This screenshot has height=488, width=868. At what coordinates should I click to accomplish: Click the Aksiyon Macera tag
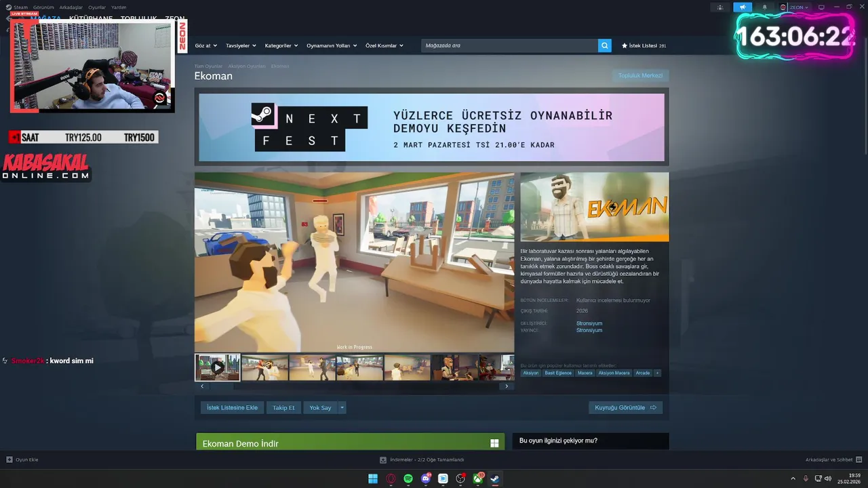[x=614, y=373]
